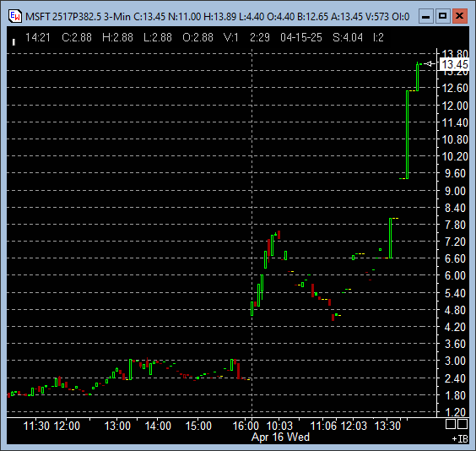Image resolution: width=476 pixels, height=451 pixels.
Task: Click the 04-15-25 date in data row
Action: (301, 37)
